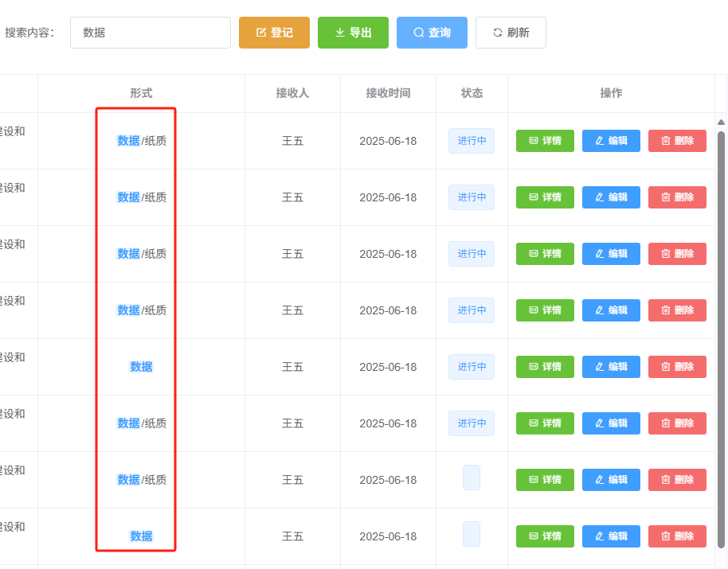The height and width of the screenshot is (569, 728).
Task: Open 详情 for the 数据-only row with 进行中 status
Action: (545, 367)
